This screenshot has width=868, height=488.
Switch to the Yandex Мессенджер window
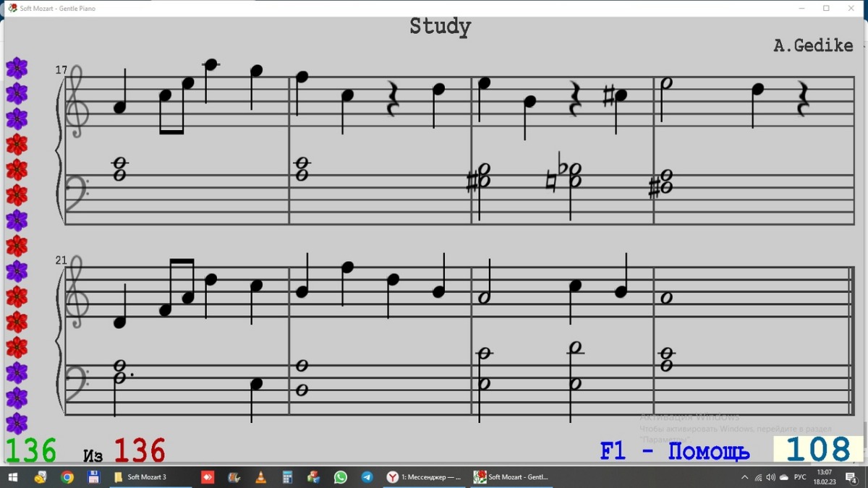click(425, 477)
